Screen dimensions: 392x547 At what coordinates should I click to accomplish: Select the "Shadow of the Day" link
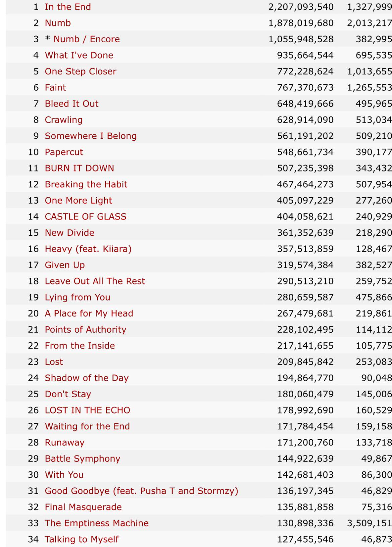click(87, 378)
